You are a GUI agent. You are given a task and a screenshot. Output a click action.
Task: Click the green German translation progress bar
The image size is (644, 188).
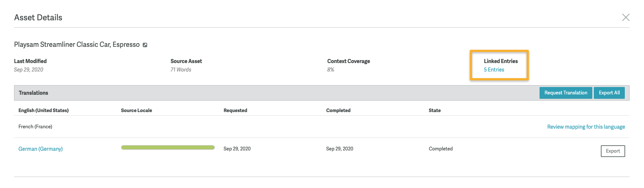[x=168, y=148]
